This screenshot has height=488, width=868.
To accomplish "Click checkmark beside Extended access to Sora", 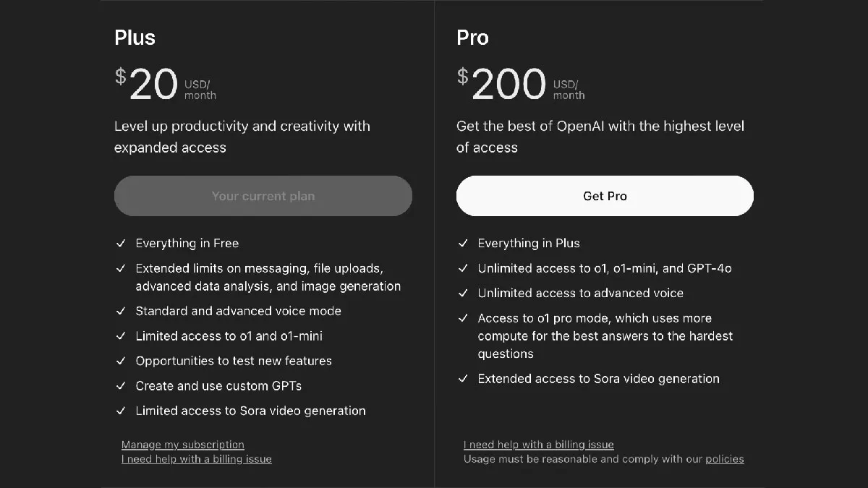I will (x=463, y=378).
